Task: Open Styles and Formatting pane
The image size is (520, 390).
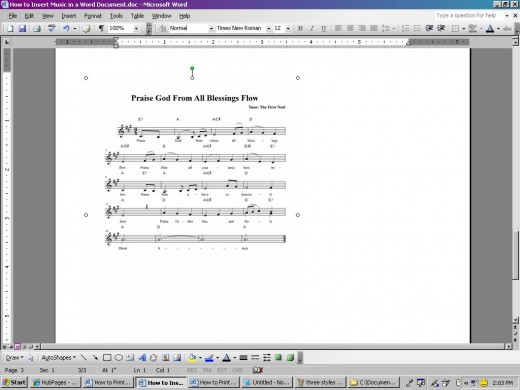Action: pyautogui.click(x=163, y=28)
